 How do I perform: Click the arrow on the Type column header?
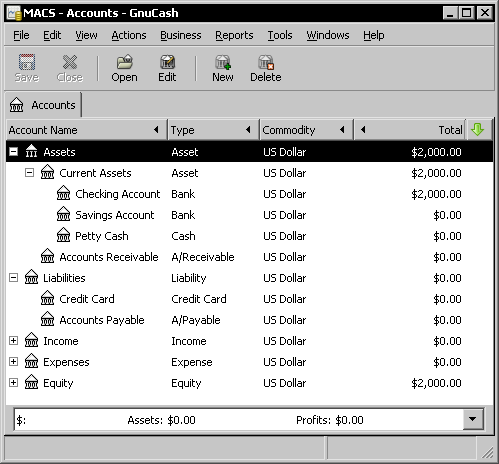(248, 130)
